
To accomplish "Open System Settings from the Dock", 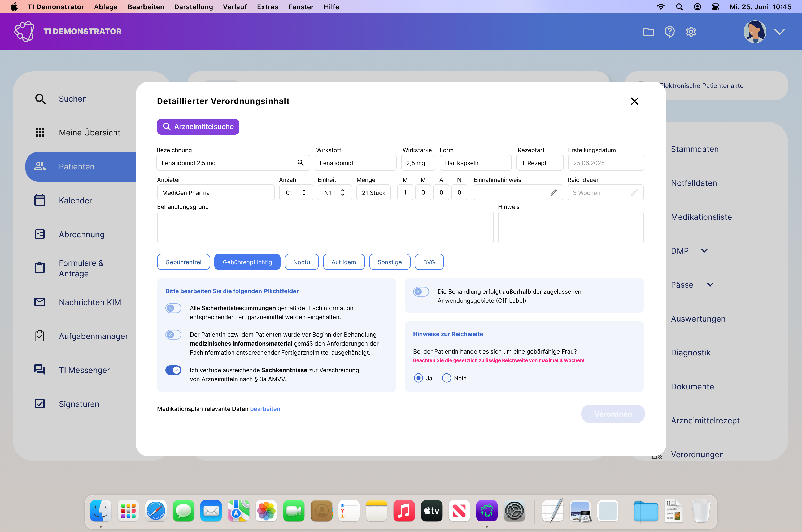I will pyautogui.click(x=514, y=511).
